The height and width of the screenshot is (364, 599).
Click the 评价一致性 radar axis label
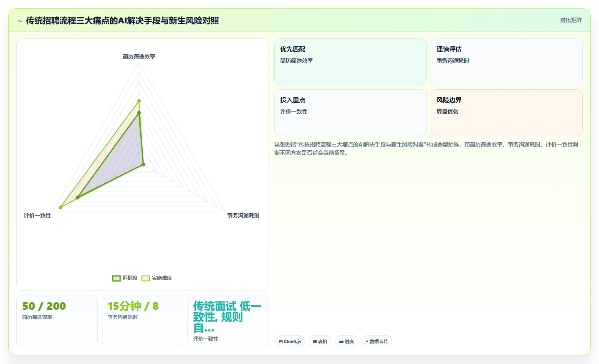[37, 215]
